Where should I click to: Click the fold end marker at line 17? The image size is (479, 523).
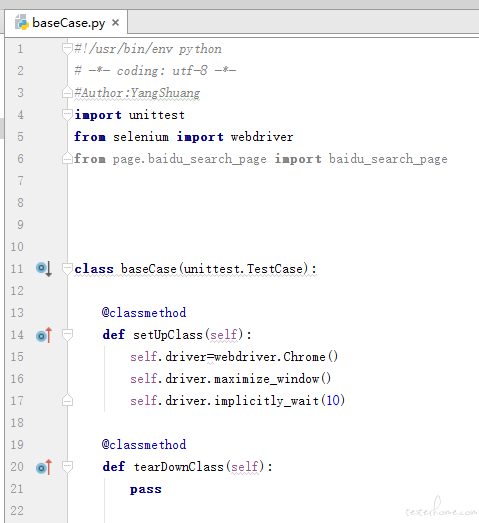[67, 400]
